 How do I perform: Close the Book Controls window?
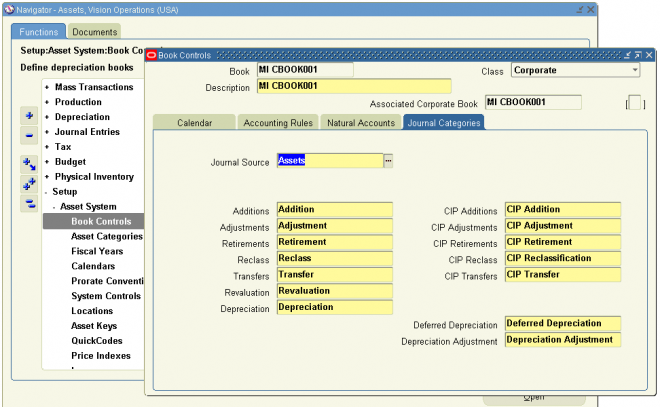[649, 55]
